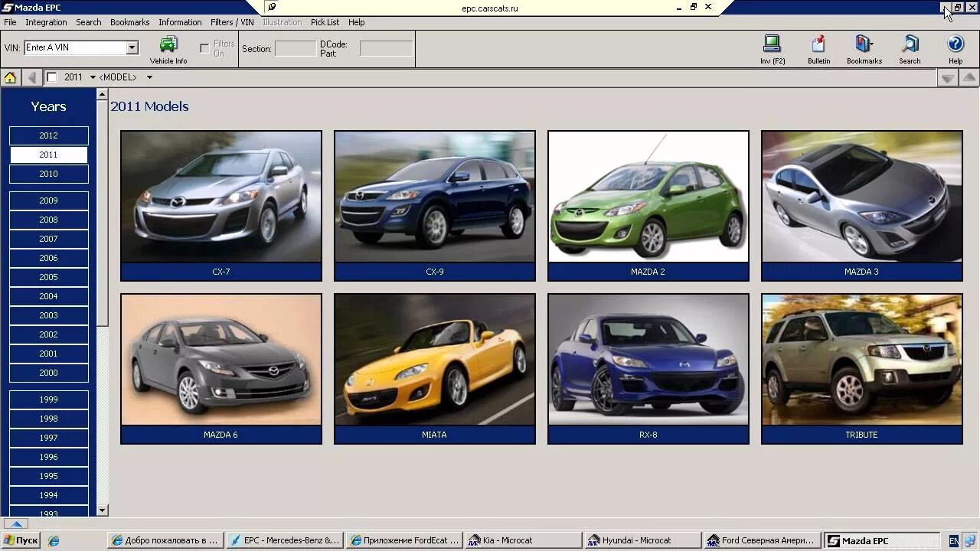Switch to EPC - Mercedes-Benz taskbar window
Screen dimensions: 980x551
click(x=285, y=540)
